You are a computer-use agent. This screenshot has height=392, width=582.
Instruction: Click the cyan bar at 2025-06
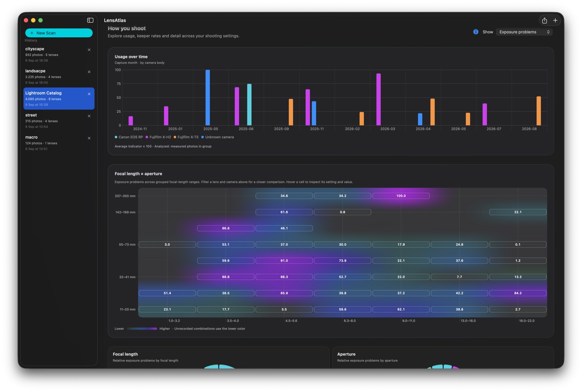249,105
